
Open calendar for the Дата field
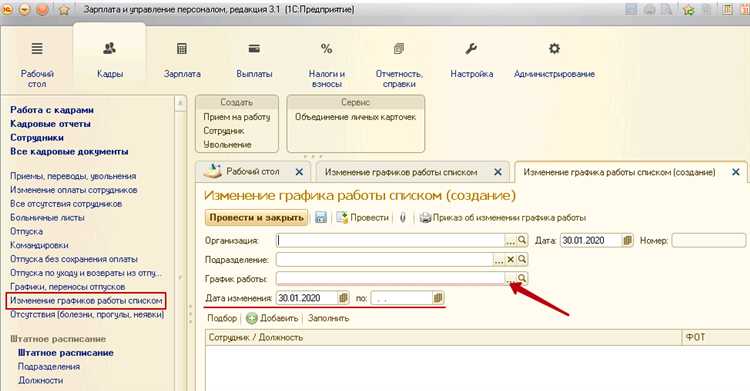628,240
